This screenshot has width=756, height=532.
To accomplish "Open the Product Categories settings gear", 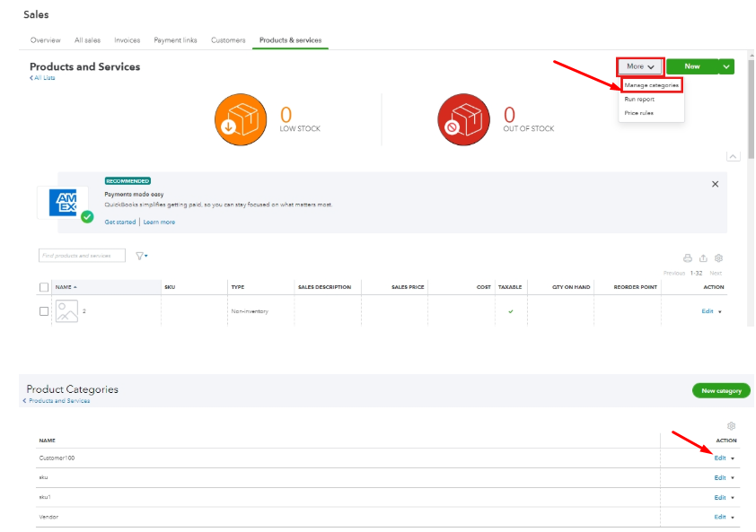I will pyautogui.click(x=731, y=426).
